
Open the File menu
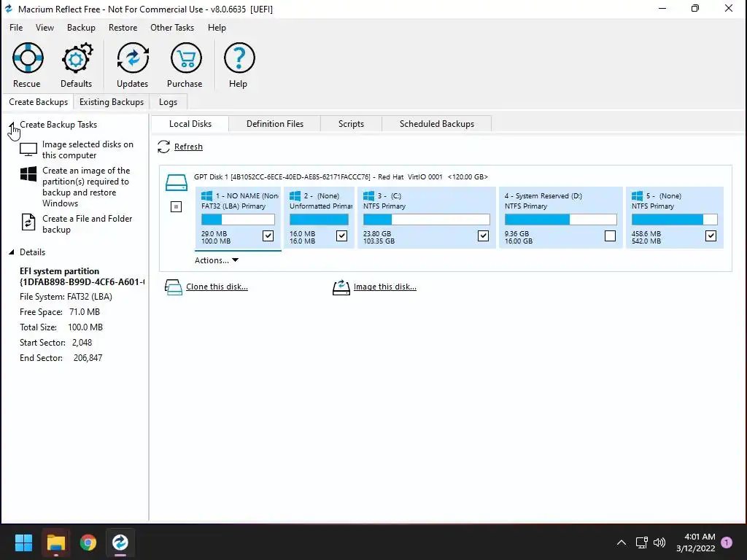16,28
